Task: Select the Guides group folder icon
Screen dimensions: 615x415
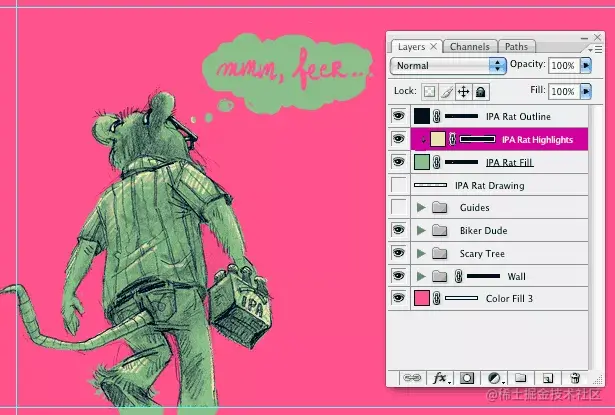Action: coord(440,208)
